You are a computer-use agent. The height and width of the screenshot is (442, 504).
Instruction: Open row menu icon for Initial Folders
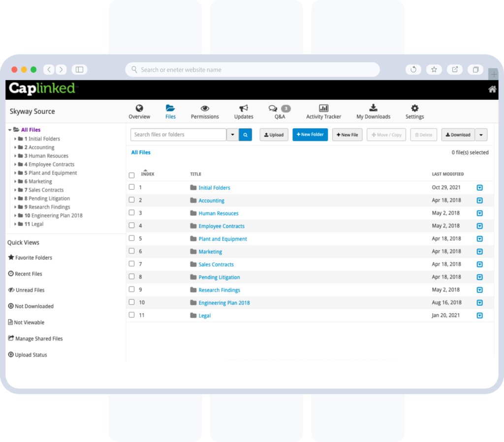pos(479,187)
